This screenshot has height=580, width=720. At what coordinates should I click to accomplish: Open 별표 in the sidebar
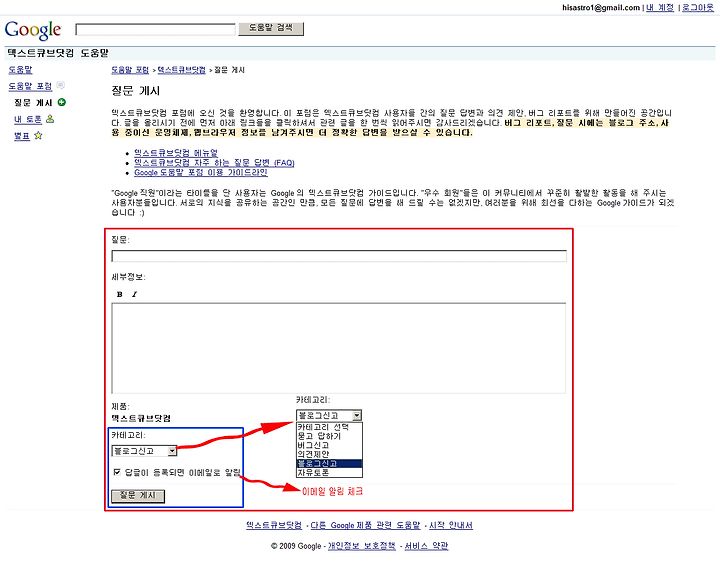22,136
